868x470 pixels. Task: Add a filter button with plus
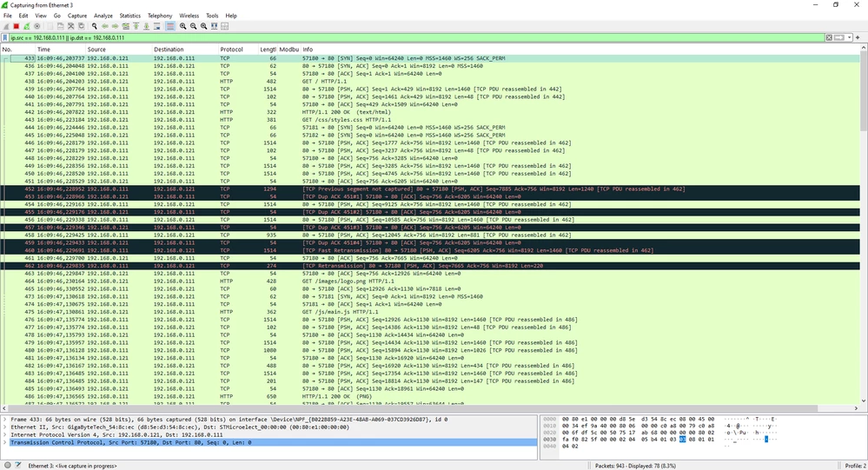coord(858,37)
